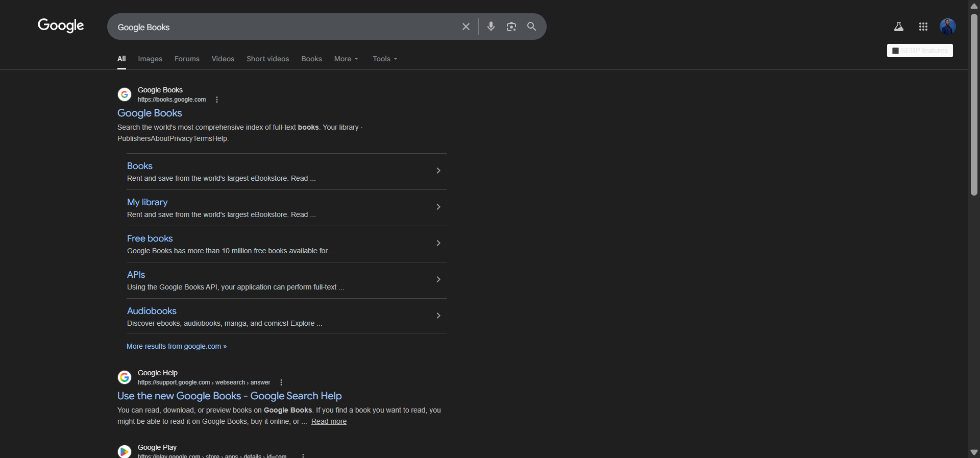Open Use the new Google Books help link
The width and height of the screenshot is (980, 458).
coord(230,396)
